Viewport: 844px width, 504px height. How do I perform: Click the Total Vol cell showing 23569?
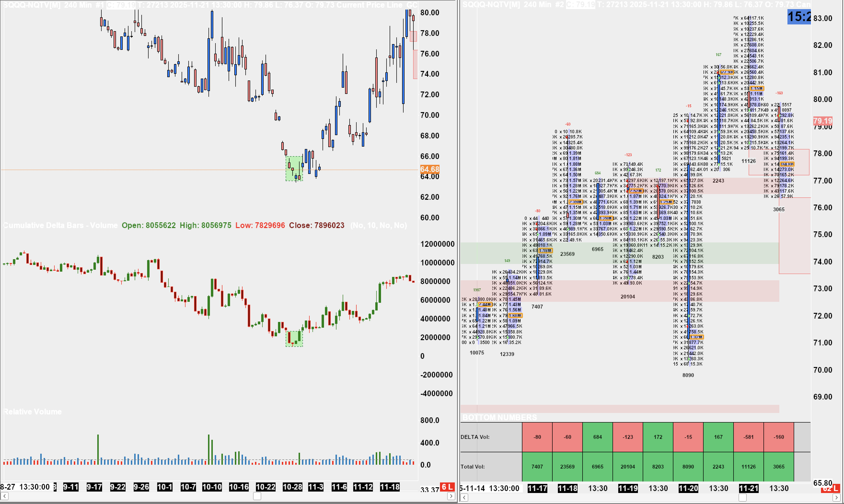567,467
